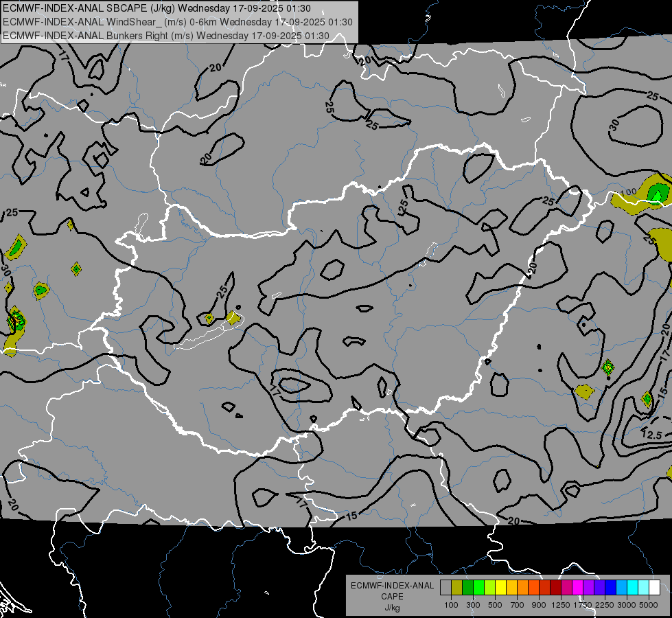Click the WindShear 0-6km title line

(x=178, y=21)
